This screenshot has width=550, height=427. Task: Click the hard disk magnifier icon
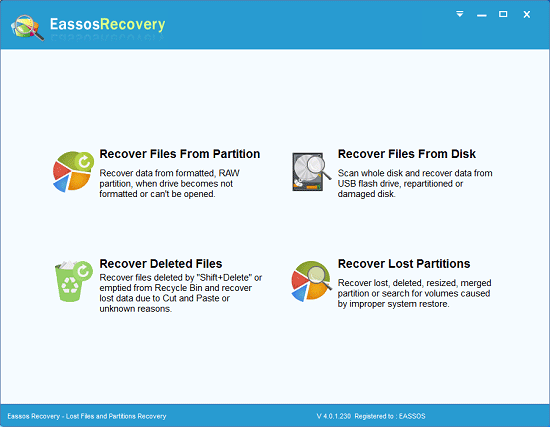[311, 172]
